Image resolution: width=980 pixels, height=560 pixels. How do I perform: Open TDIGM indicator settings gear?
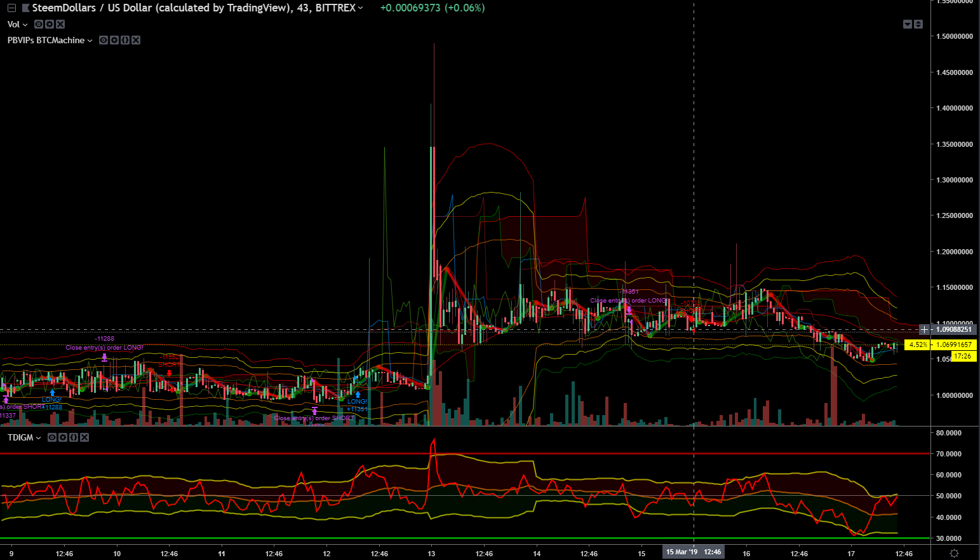pos(63,437)
